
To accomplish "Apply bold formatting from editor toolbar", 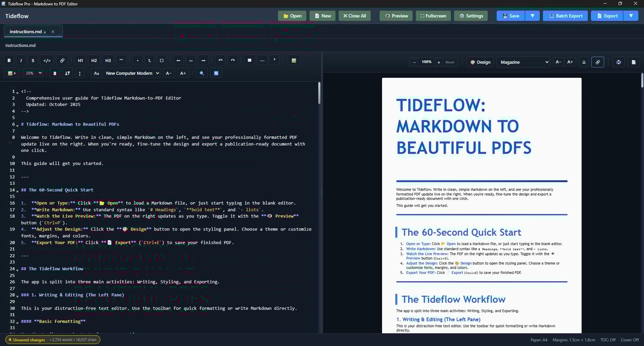I will point(9,61).
